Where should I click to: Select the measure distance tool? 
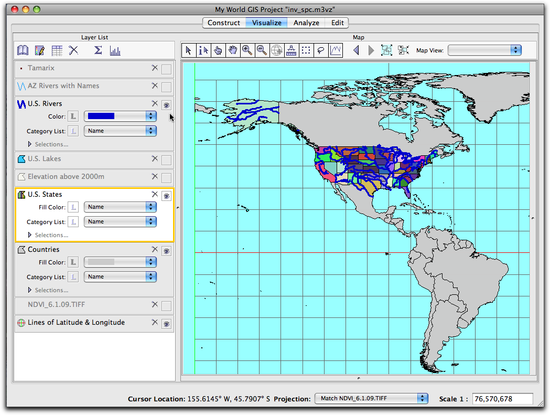pos(291,51)
